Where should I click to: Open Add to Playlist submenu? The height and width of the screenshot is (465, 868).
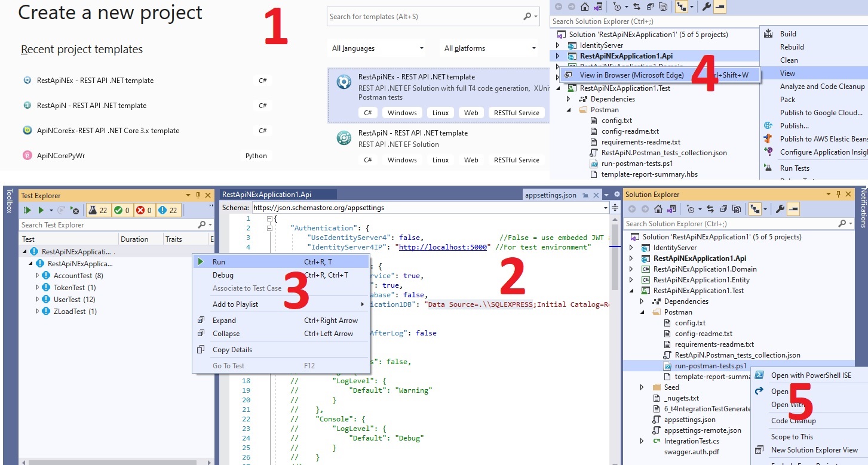point(281,304)
